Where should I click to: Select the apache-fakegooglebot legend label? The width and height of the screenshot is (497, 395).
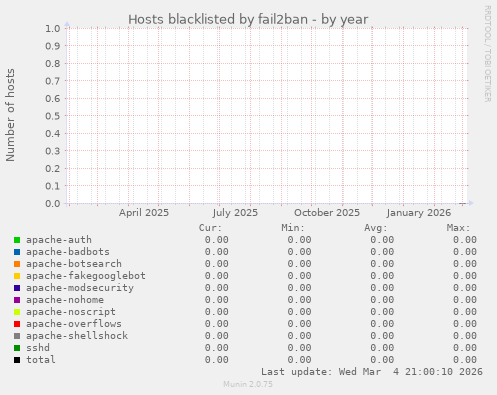(x=86, y=276)
